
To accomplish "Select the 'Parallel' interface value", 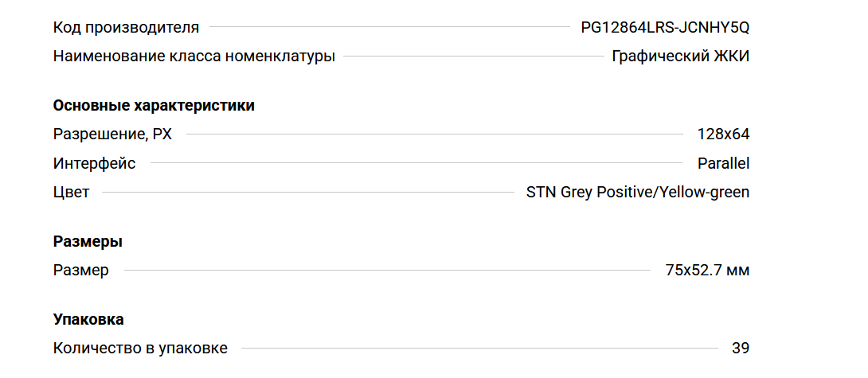I will point(723,164).
